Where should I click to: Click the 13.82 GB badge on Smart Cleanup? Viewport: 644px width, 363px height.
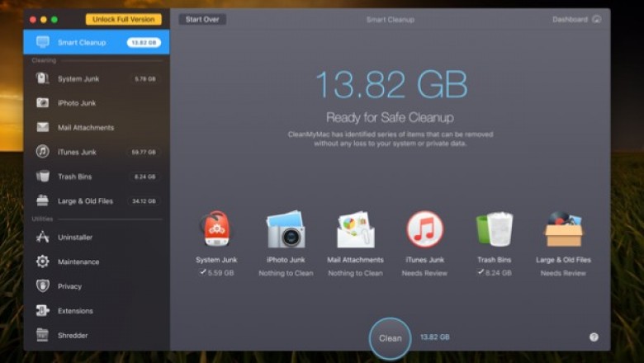tap(144, 42)
